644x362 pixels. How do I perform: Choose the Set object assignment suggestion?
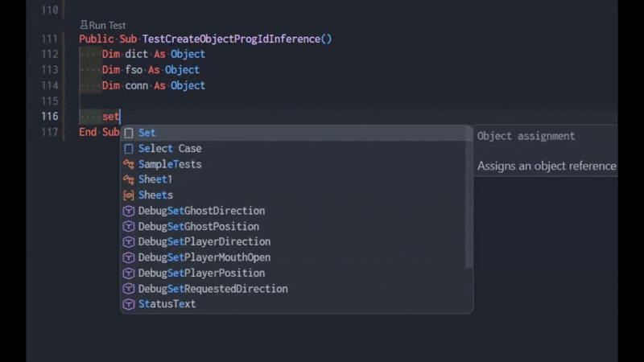point(296,133)
